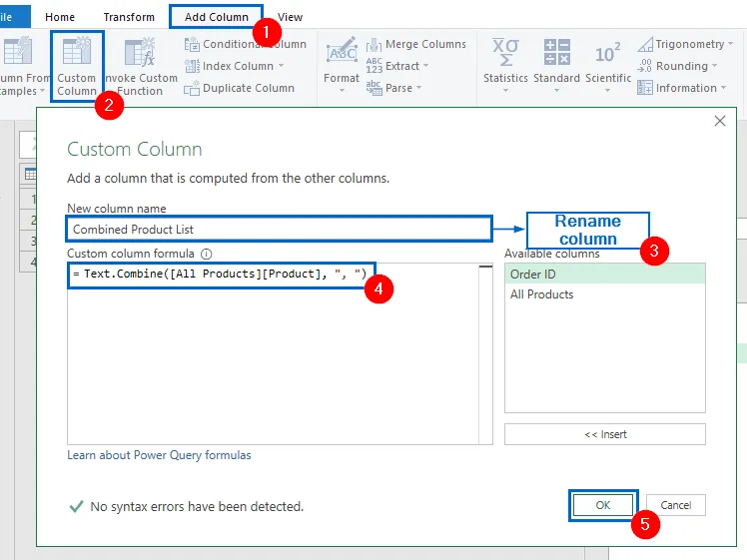Click the Extract ABC123 icon
The width and height of the screenshot is (747, 560).
point(373,66)
